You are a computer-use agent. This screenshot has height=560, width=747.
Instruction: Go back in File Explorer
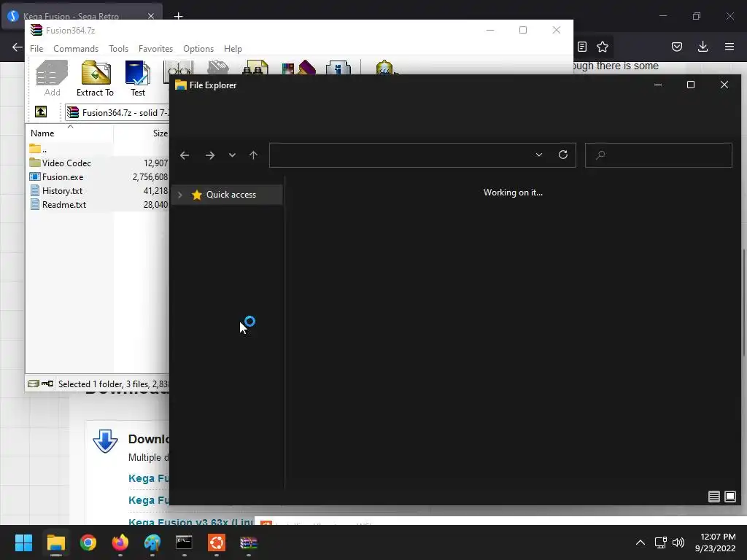(185, 155)
